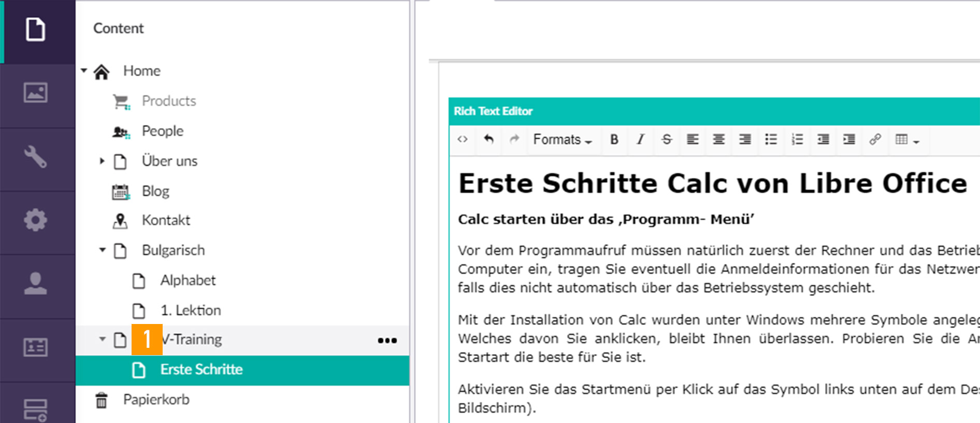
Task: Click the Papierkorb trash icon
Action: [x=102, y=400]
